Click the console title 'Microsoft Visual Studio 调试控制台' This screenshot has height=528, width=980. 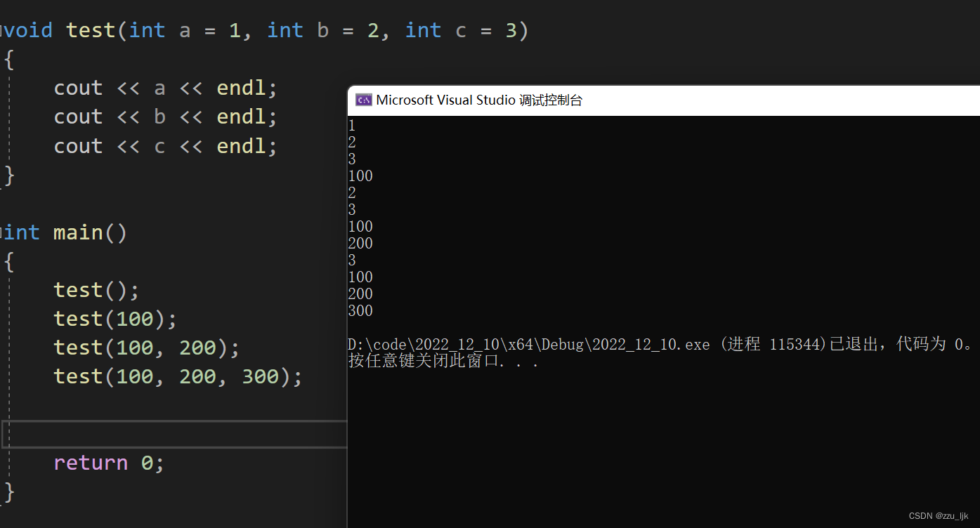(x=479, y=100)
